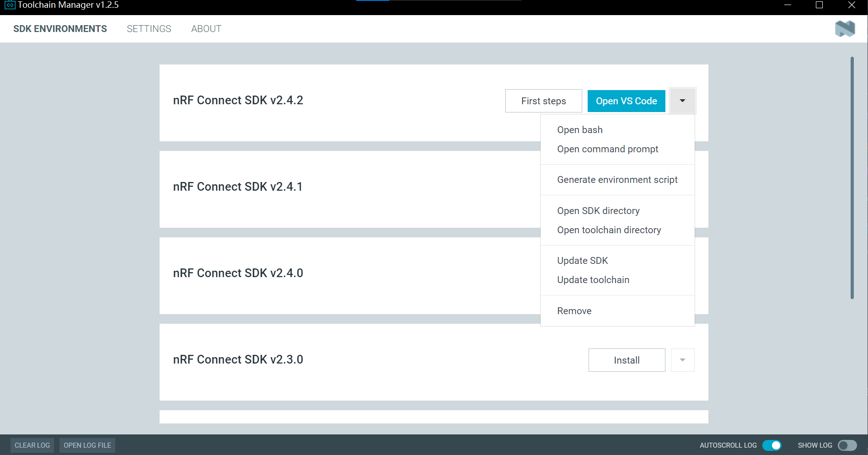Choose Open SDK directory
This screenshot has width=868, height=455.
pyautogui.click(x=617, y=211)
